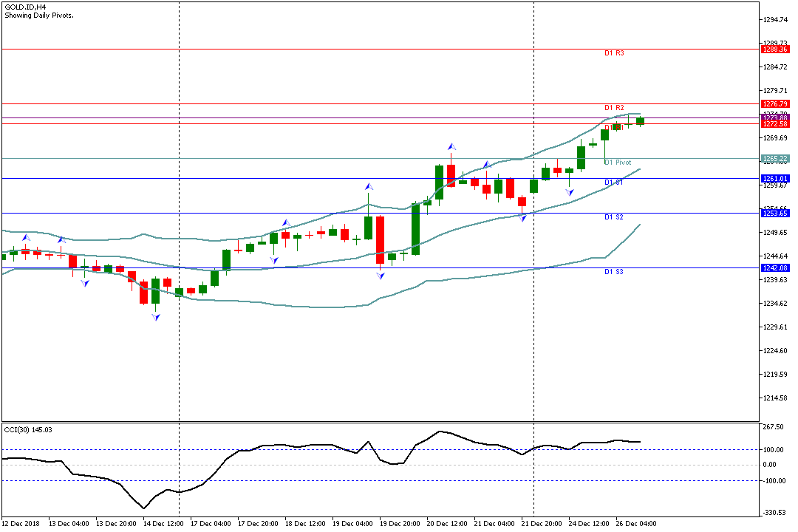The image size is (798, 532).
Task: Click the '21 Dec 20:00' time label
Action: coord(542,524)
